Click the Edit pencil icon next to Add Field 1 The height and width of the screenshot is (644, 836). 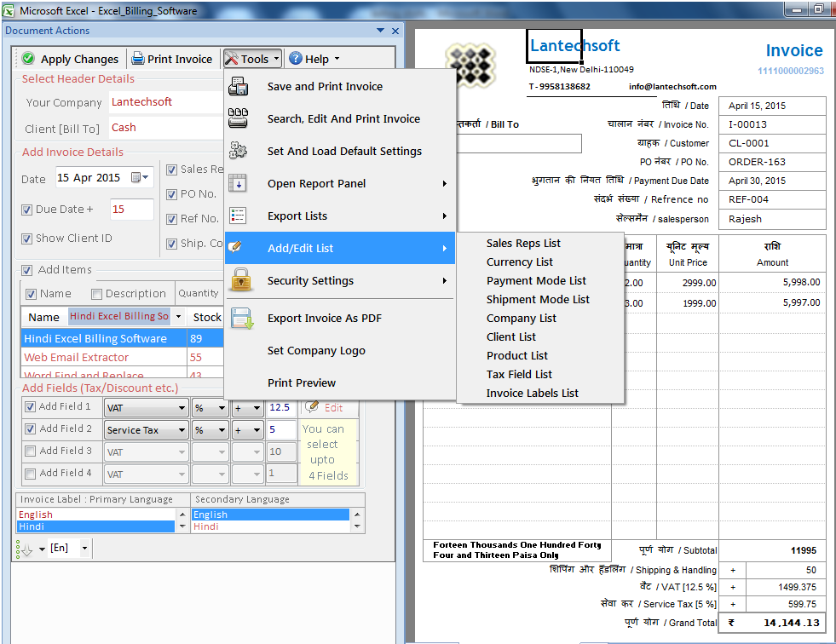(312, 407)
